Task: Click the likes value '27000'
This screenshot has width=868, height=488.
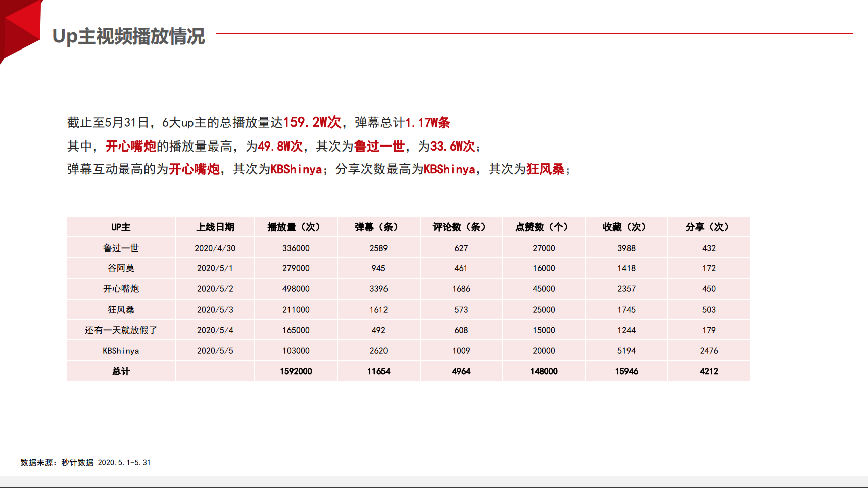Action: [544, 248]
